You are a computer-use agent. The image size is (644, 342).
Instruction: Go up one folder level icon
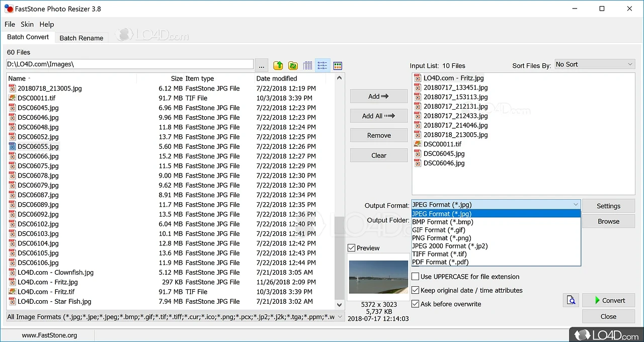(278, 65)
